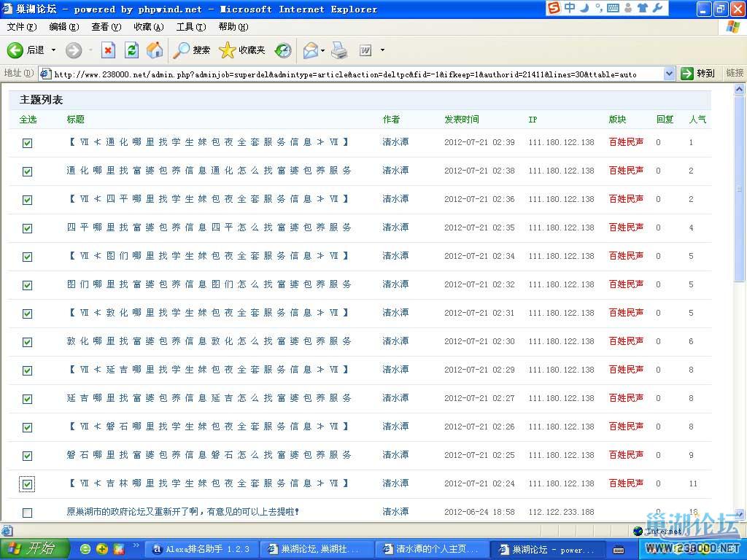Viewport: 747px width, 560px height.
Task: Click the yellow quick launch icon in the taskbar
Action: pos(102,549)
